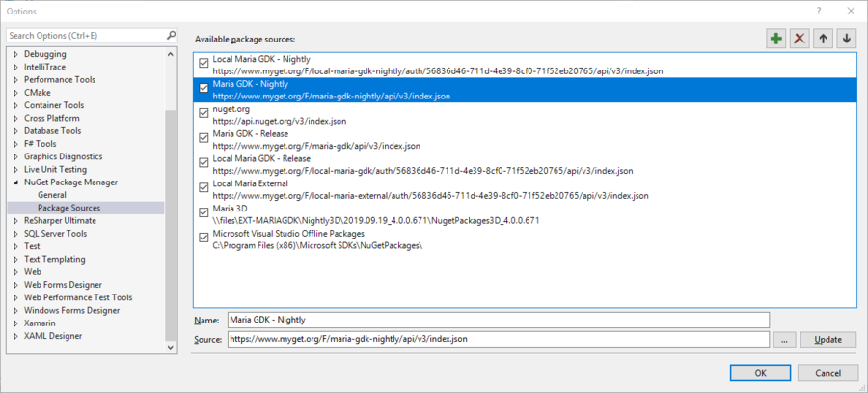Click the OK button
Screen dimensions: 868x393
761,373
